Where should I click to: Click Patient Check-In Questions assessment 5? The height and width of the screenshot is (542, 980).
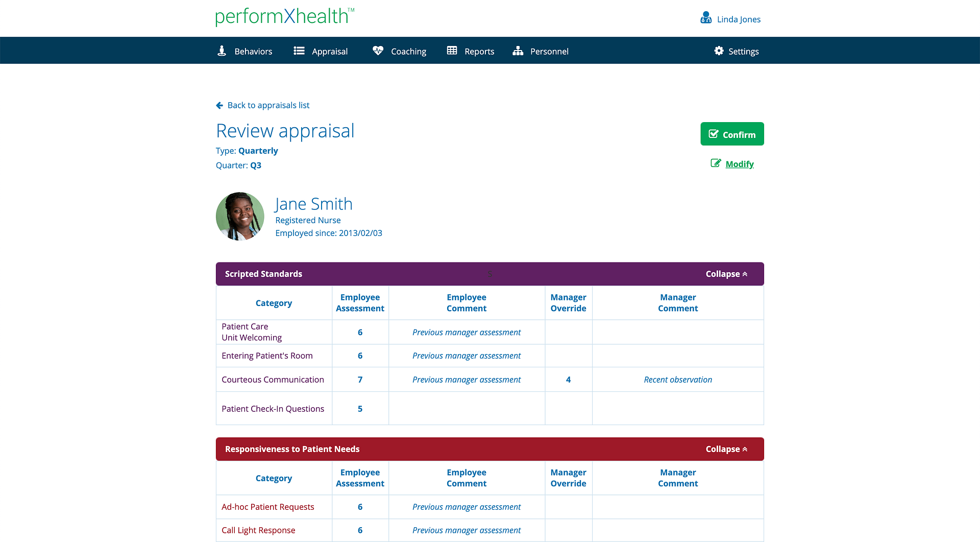tap(360, 409)
